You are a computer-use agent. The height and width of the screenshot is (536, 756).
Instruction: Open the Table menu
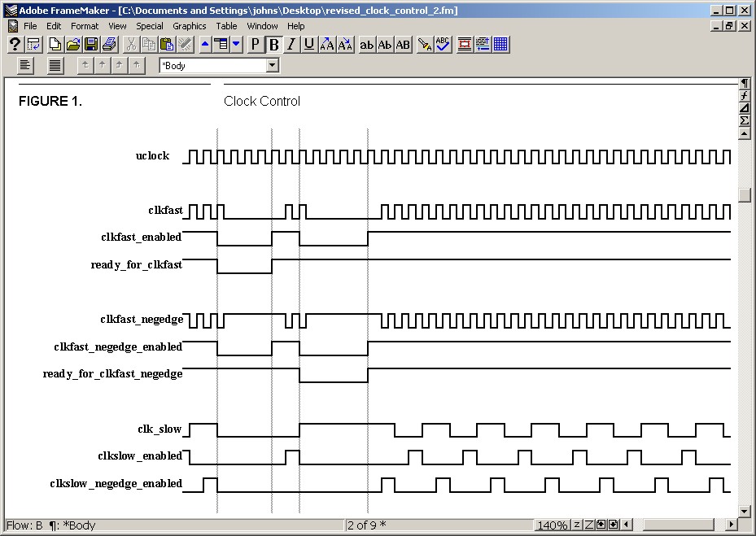(226, 26)
